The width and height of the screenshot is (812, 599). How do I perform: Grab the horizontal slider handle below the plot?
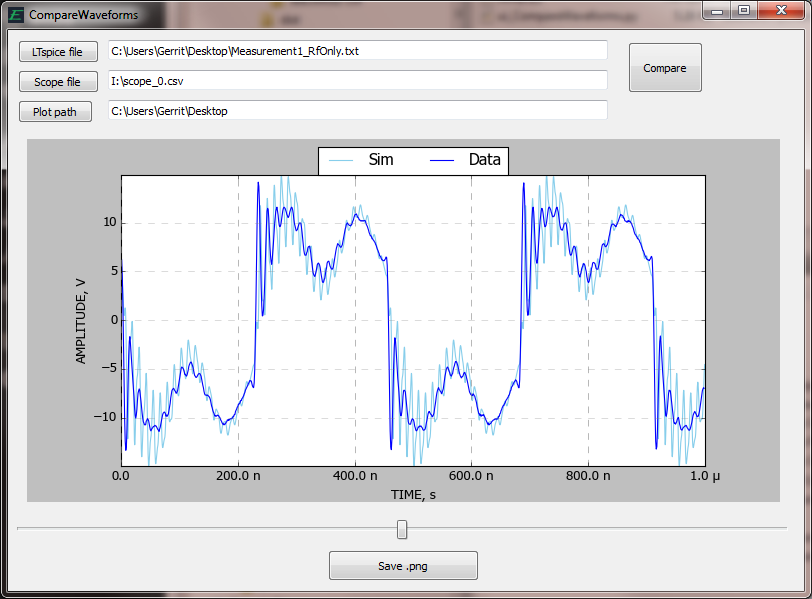(x=402, y=529)
